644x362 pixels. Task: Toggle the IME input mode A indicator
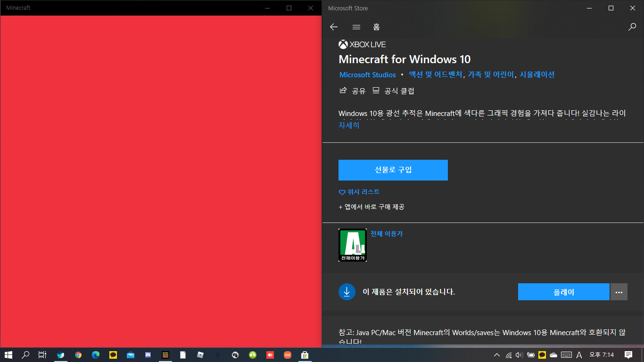[579, 355]
